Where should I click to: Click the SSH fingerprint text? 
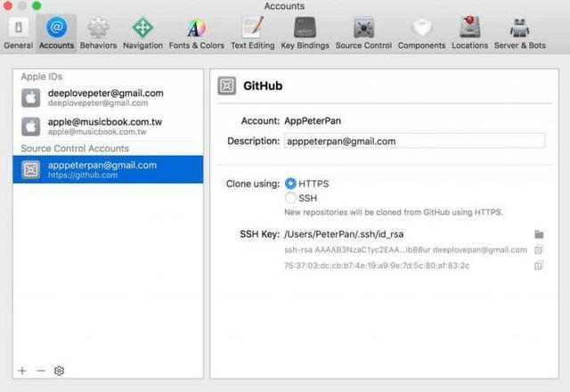tap(377, 265)
